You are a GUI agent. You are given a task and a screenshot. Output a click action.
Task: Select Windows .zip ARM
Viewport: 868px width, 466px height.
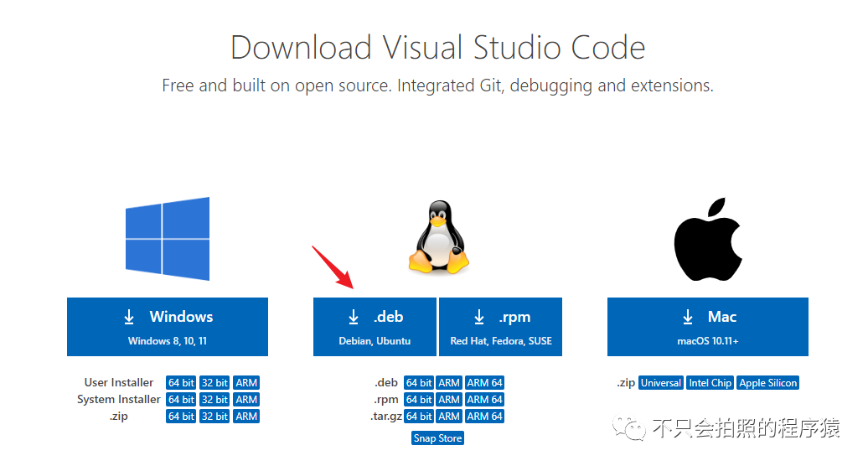click(246, 417)
